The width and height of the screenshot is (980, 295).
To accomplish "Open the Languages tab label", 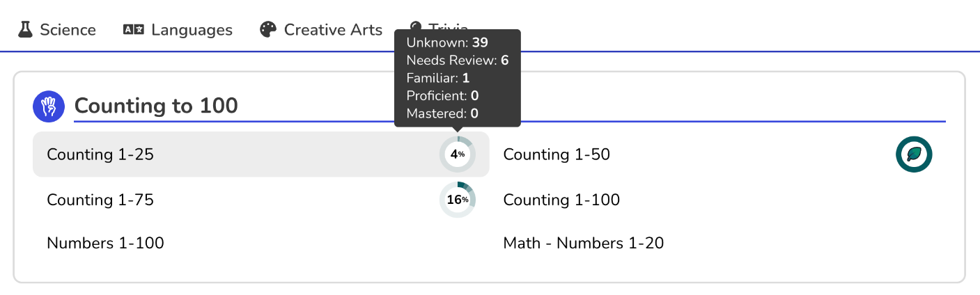I will (x=192, y=30).
